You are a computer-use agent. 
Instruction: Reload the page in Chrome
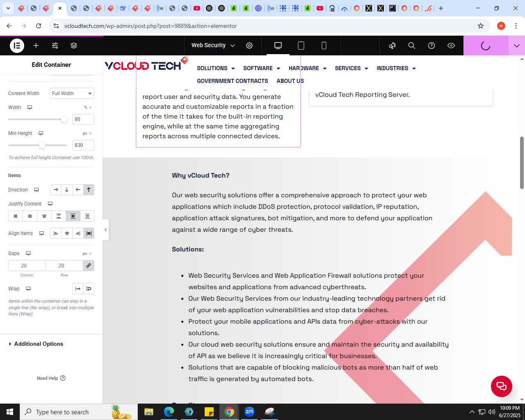click(x=39, y=26)
